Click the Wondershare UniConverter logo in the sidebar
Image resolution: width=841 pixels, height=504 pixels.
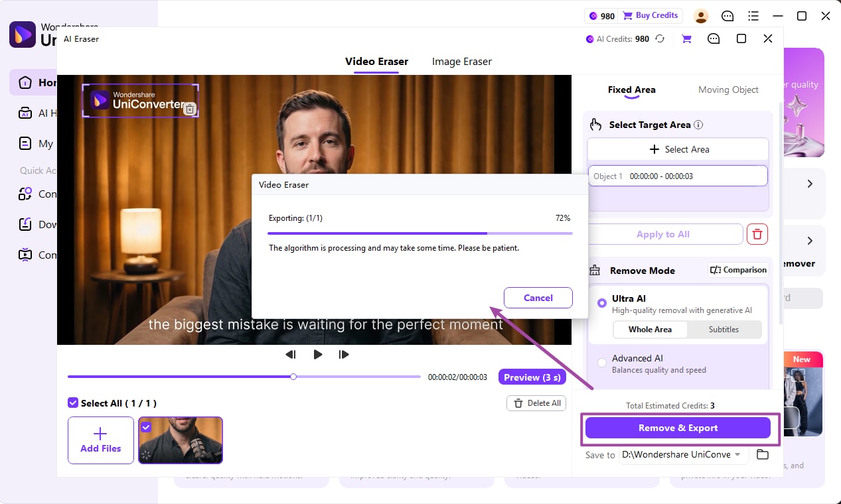[23, 34]
